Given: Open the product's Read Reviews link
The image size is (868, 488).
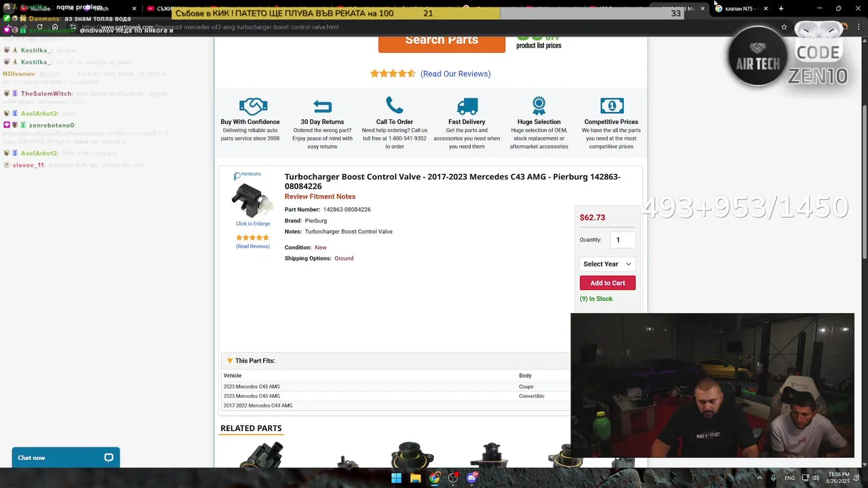Looking at the screenshot, I should coord(253,246).
